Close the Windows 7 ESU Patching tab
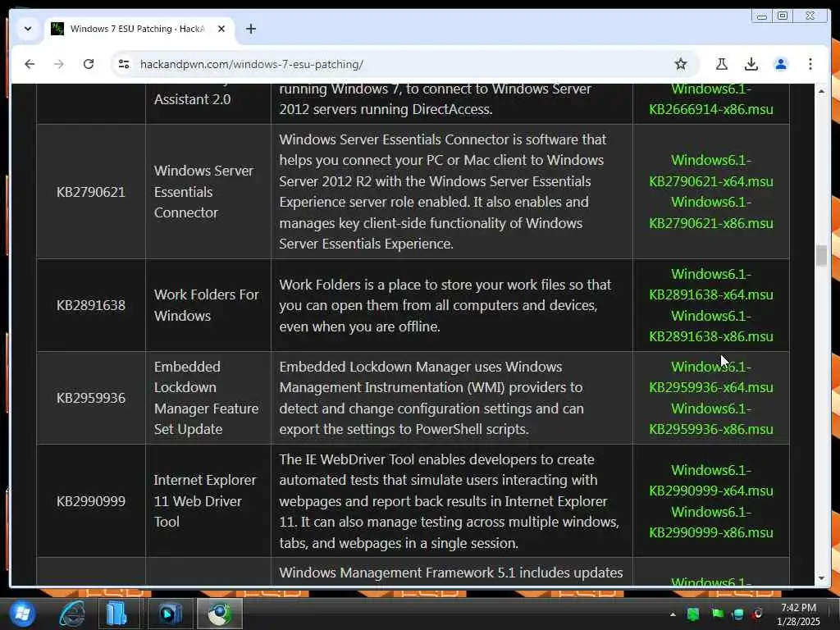The image size is (840, 630). (x=221, y=29)
